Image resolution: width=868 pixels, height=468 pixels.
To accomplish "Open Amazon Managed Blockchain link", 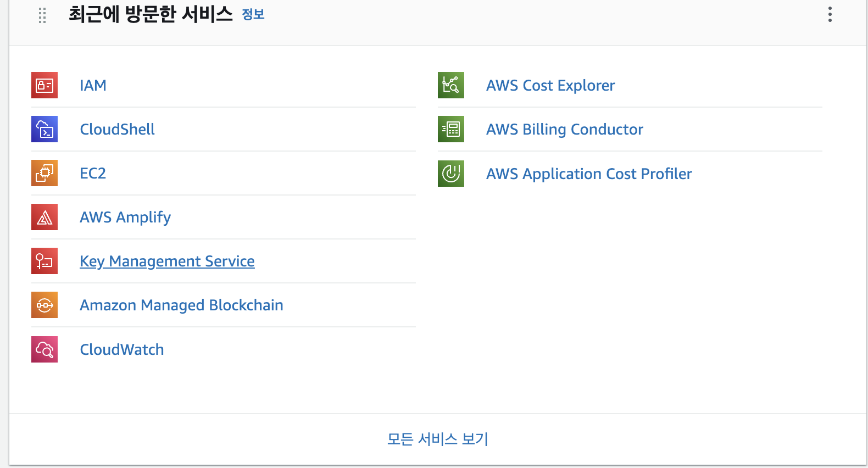I will tap(181, 305).
